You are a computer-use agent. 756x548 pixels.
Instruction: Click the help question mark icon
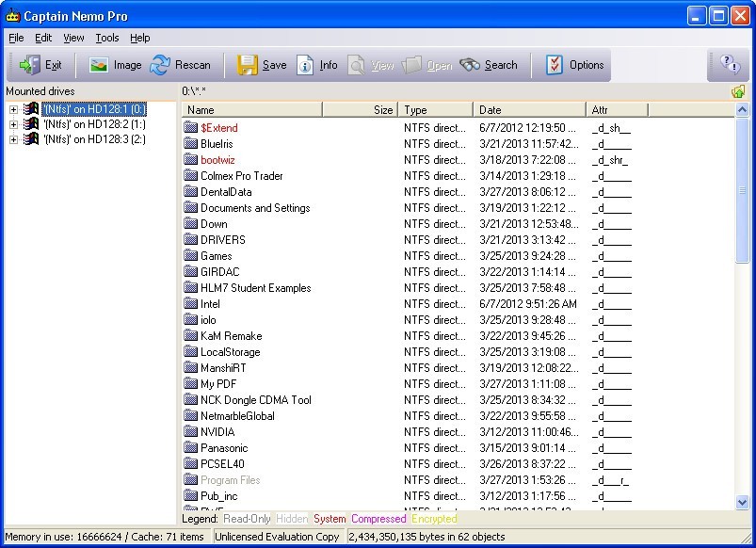click(729, 65)
